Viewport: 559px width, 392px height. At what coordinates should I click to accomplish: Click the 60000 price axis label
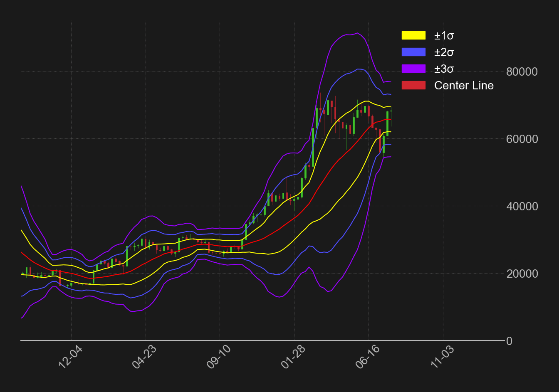[522, 139]
